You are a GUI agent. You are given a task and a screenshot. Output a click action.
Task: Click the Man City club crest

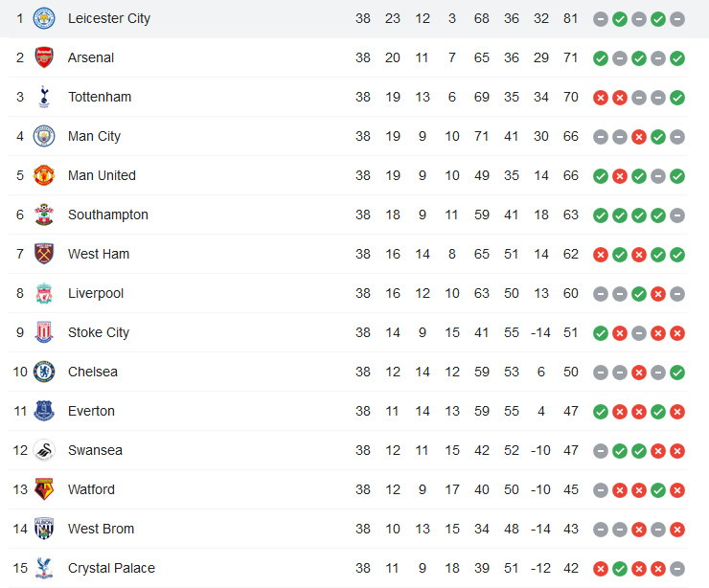tap(44, 136)
